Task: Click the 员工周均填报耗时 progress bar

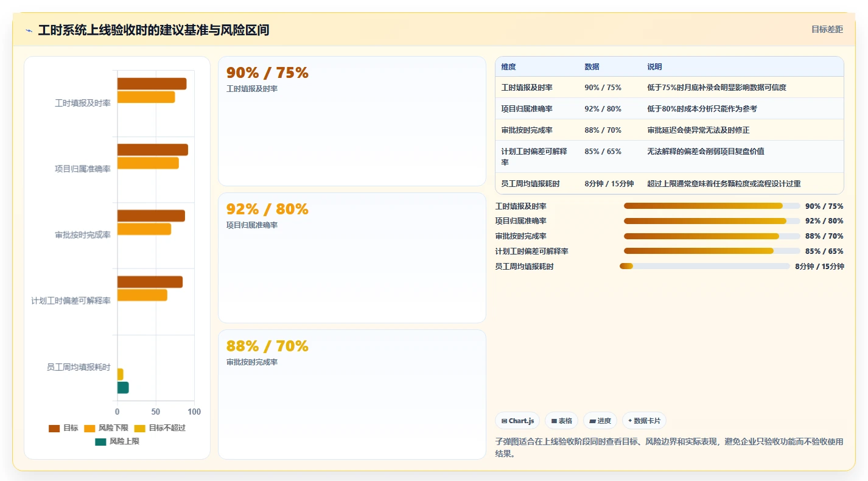Action: click(x=704, y=266)
